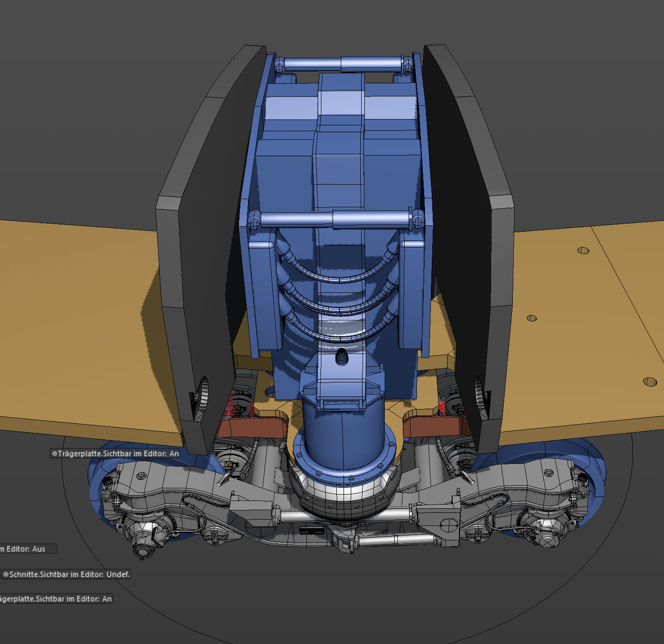The image size is (664, 644).
Task: Toggle the Trägerplatte editor visibility dot
Action: pyautogui.click(x=55, y=453)
